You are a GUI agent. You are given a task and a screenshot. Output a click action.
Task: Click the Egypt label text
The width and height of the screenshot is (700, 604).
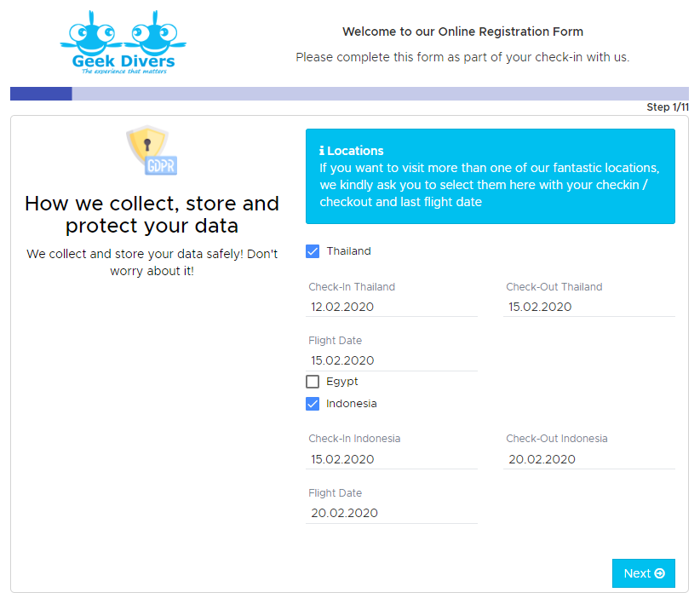click(x=342, y=382)
